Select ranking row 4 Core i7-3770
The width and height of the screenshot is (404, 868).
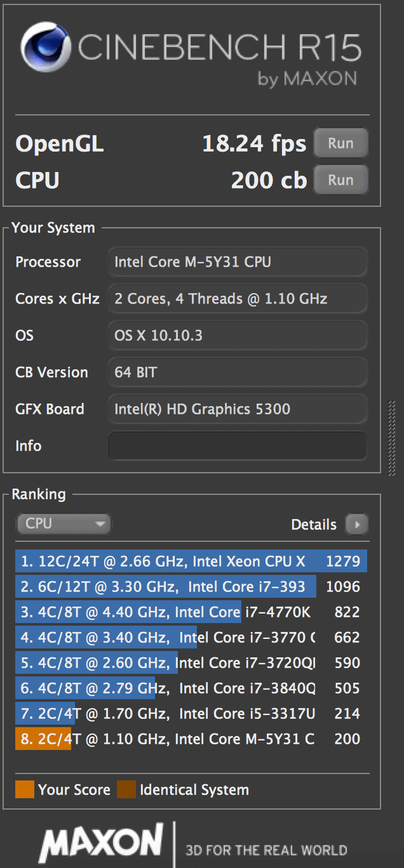coord(191,638)
